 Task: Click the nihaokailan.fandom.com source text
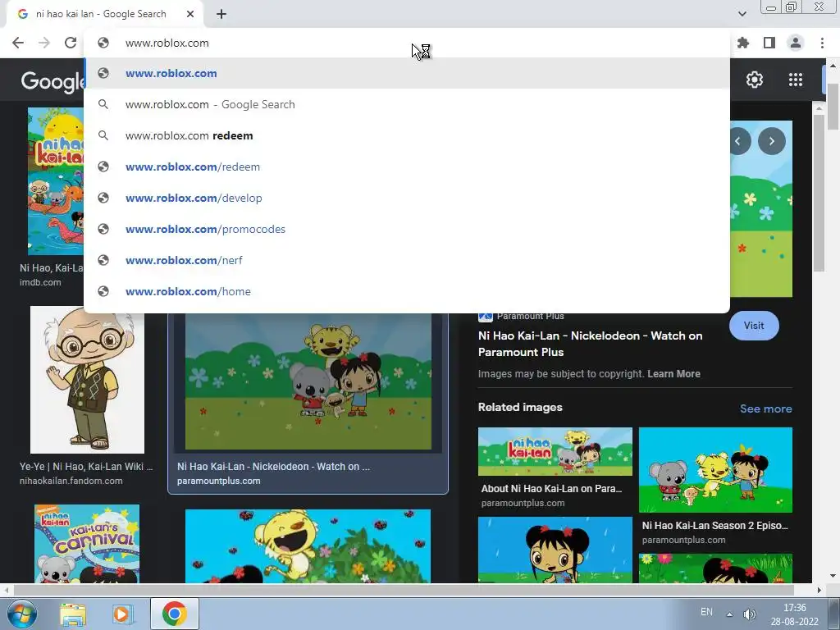click(x=71, y=481)
